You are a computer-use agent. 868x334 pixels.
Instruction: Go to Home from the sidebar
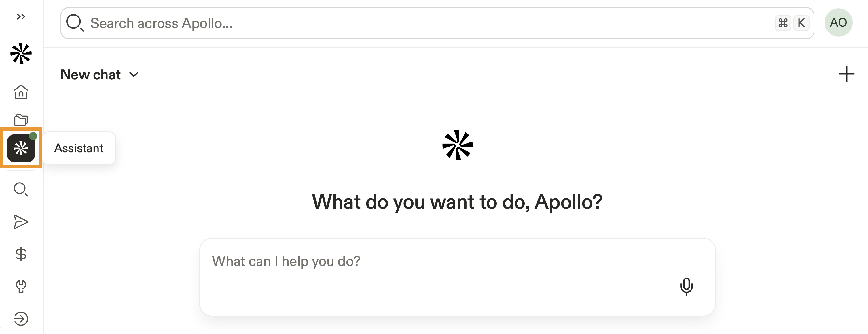tap(21, 92)
